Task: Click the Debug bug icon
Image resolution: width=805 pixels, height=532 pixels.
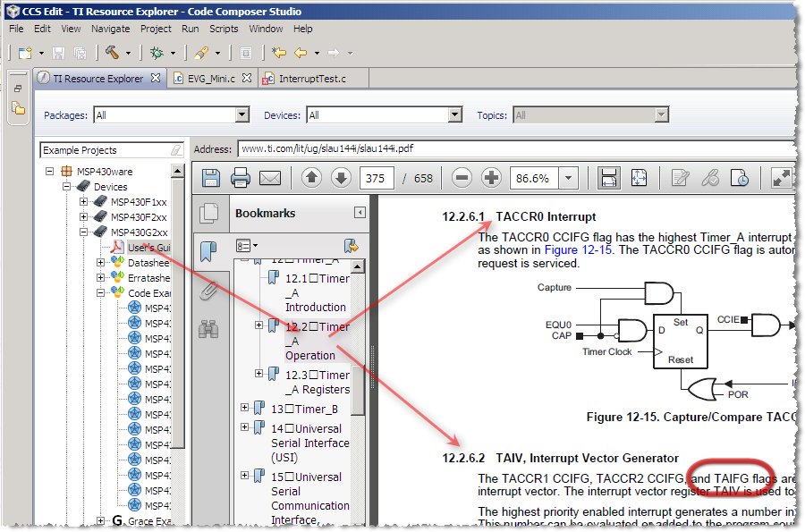Action: point(157,53)
